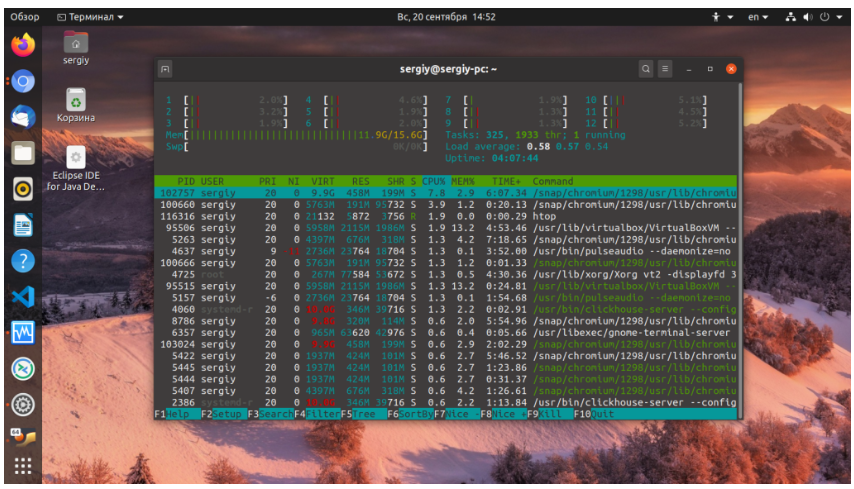Click F10 Quit in htop footer

click(597, 414)
